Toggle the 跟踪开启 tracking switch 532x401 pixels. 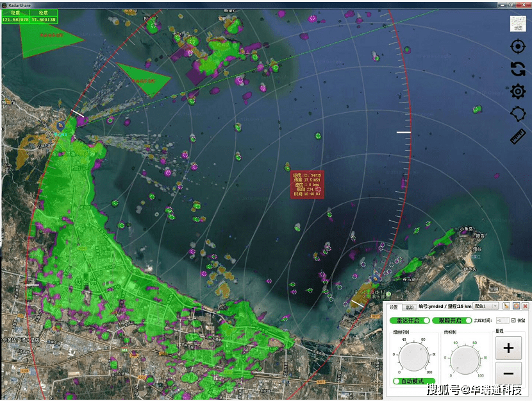(x=452, y=321)
